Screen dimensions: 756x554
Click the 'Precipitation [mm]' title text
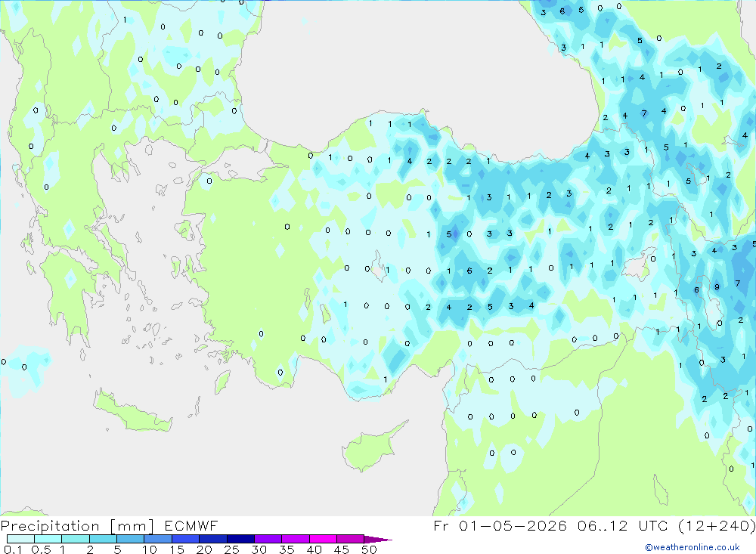77,526
